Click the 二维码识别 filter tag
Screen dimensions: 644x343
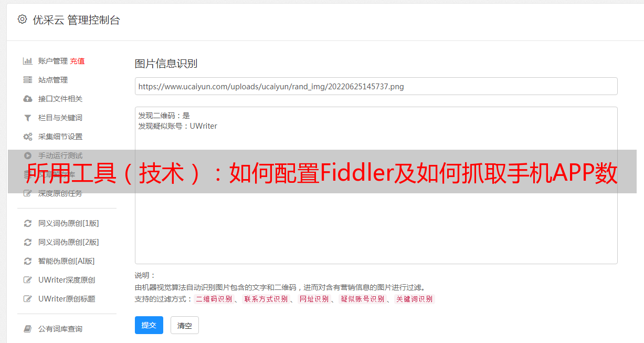click(214, 299)
